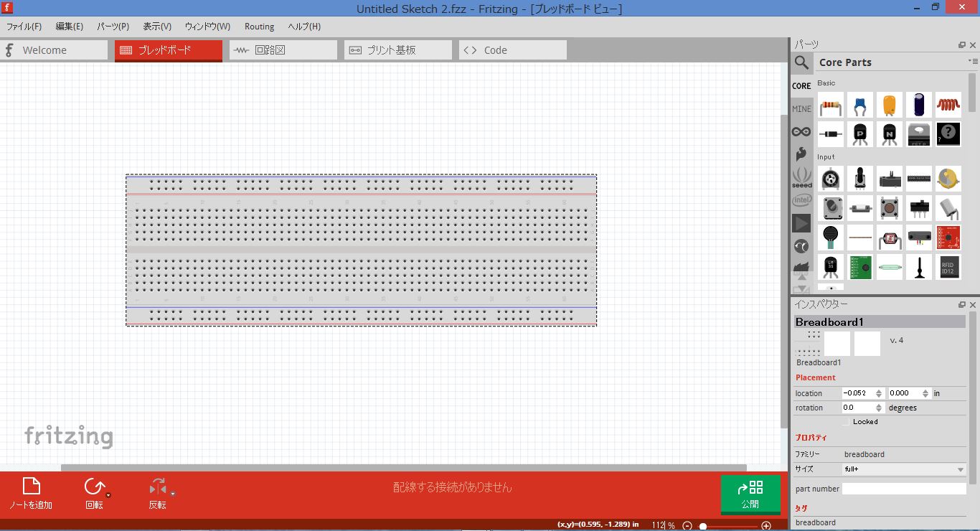Open the Arduino parts bin

coord(801,131)
